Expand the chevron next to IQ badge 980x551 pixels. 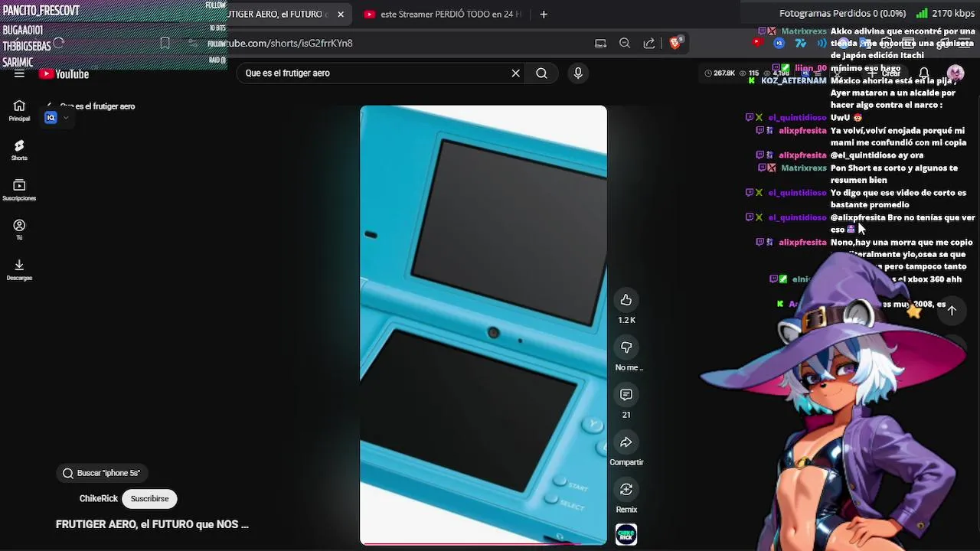coord(66,118)
